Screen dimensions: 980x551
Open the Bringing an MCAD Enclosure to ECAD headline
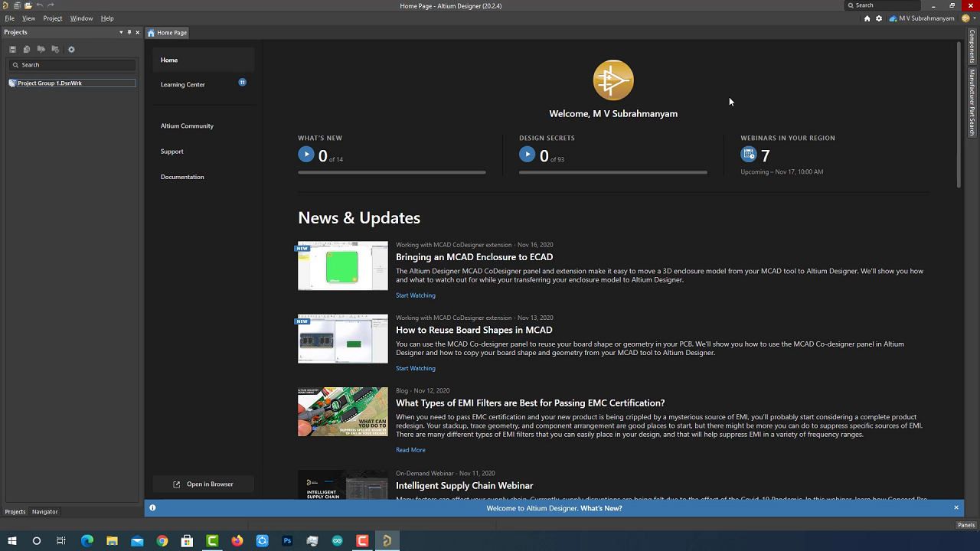coord(474,257)
